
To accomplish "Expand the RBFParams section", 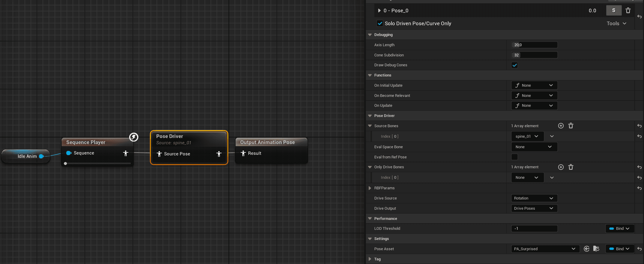I will click(370, 188).
